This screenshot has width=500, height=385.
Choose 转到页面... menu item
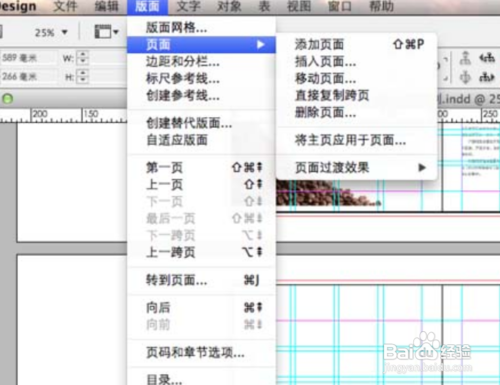pyautogui.click(x=201, y=280)
